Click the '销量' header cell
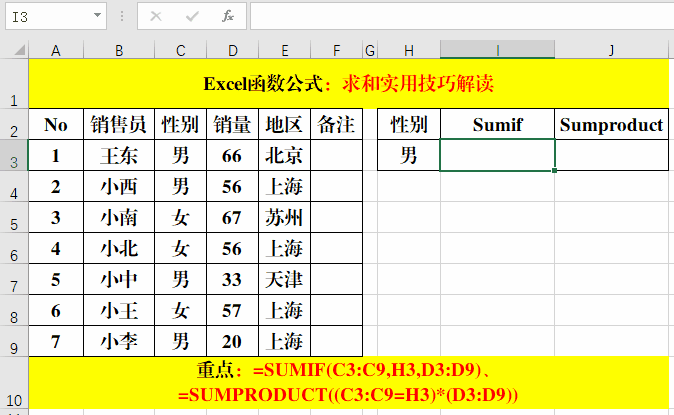The width and height of the screenshot is (674, 415). coord(233,124)
